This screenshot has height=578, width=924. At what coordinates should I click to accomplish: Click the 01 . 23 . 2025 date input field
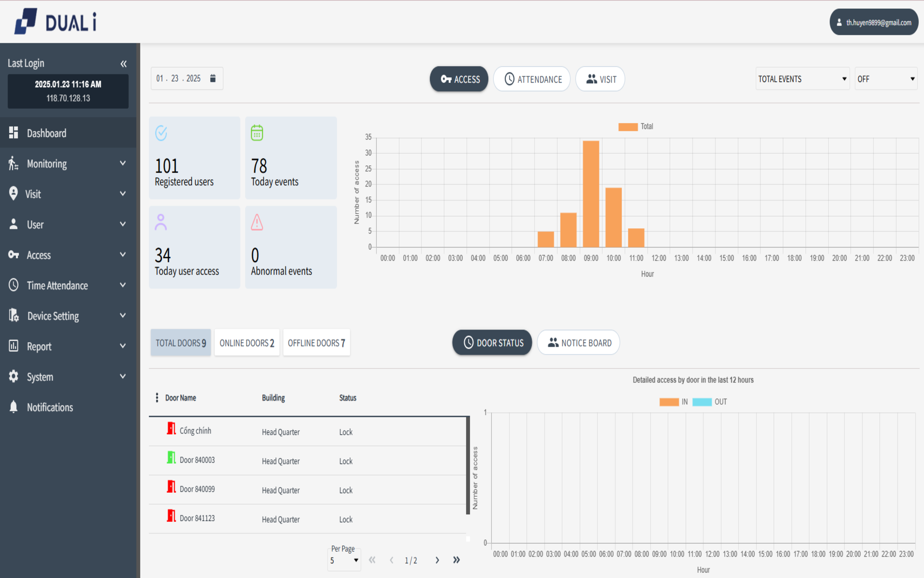187,78
